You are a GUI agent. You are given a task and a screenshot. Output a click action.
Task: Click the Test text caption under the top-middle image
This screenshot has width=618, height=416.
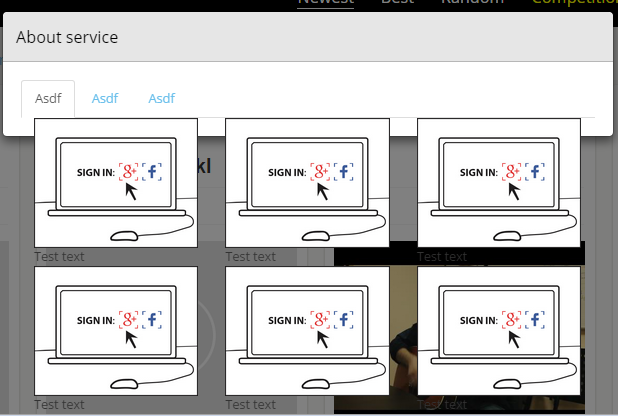(x=251, y=257)
